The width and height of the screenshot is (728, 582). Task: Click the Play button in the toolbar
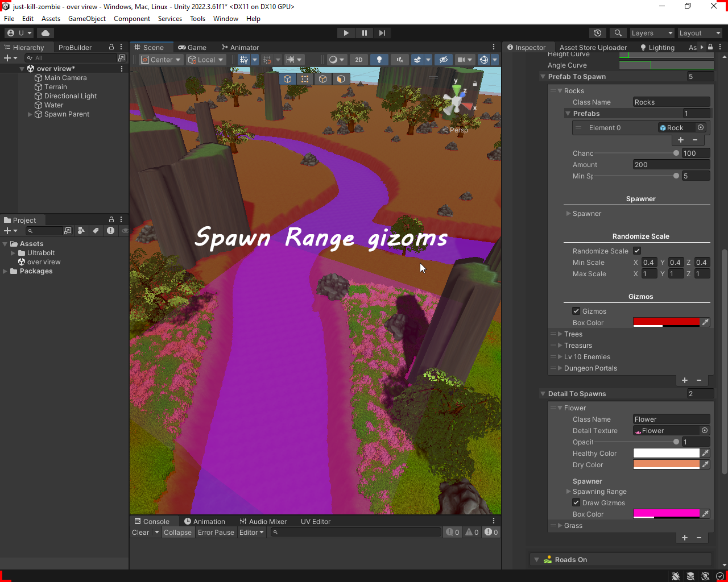(346, 33)
